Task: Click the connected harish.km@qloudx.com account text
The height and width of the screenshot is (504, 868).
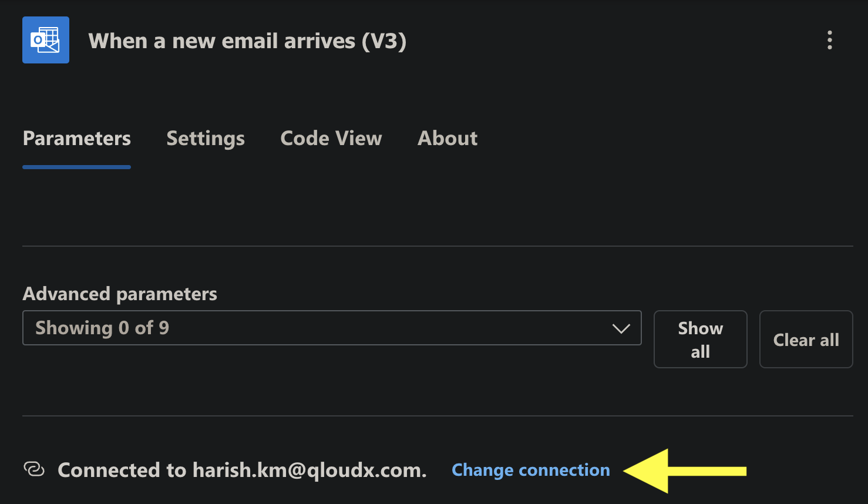Action: [242, 470]
